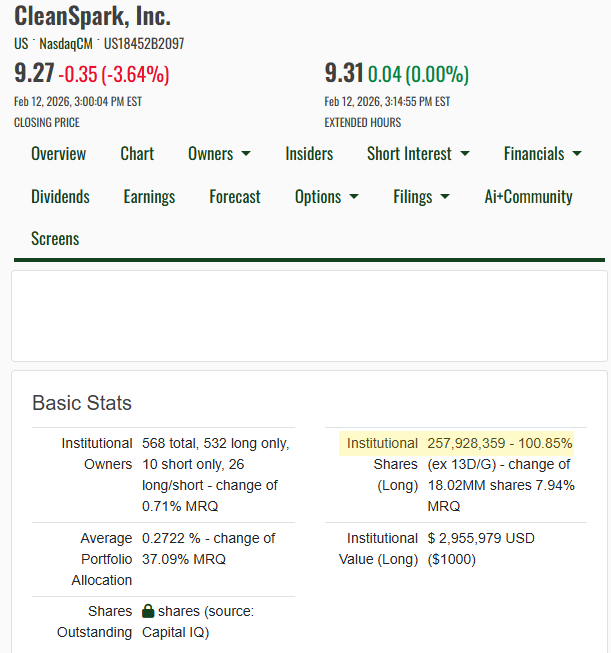Click the Feb 12, 2026, 3:00:04 PM EST timestamp

tap(78, 102)
